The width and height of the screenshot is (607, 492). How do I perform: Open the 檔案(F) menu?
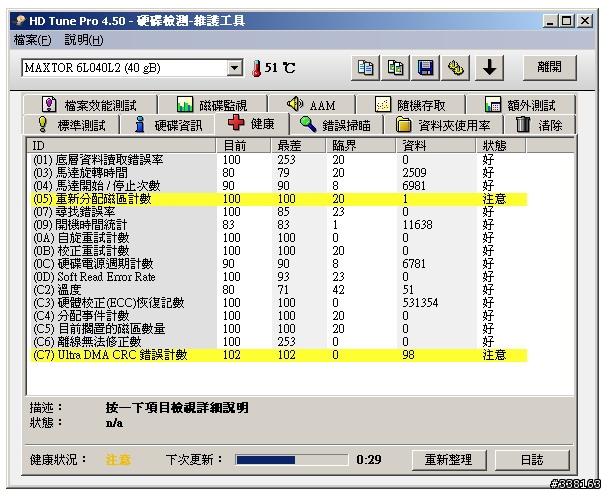[x=32, y=40]
